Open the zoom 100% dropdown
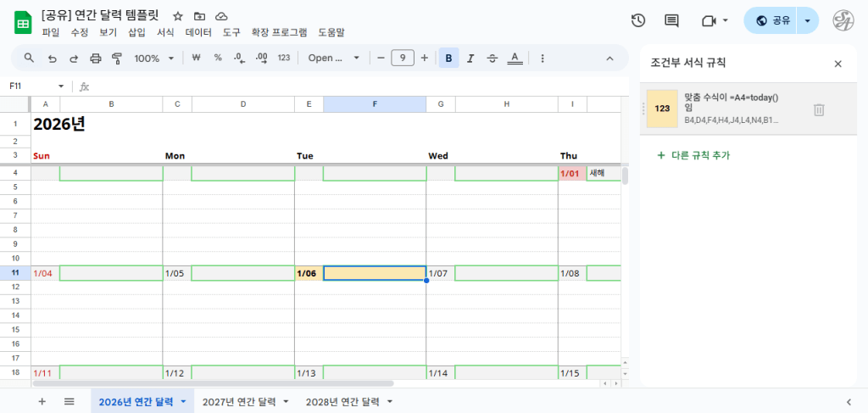868x413 pixels. click(153, 59)
